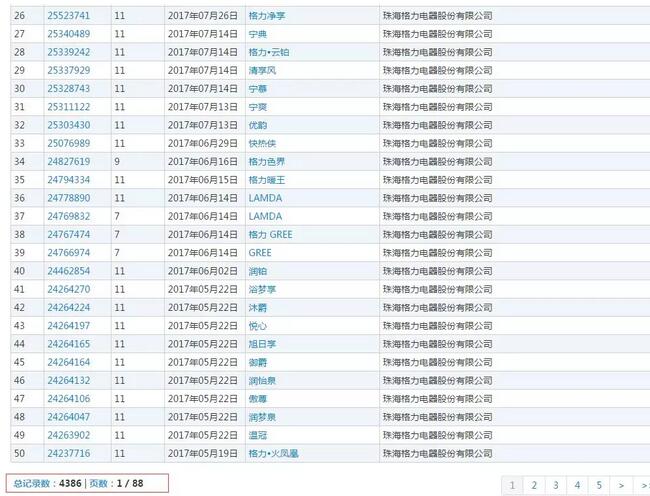Open trademark name 润梦泉
Image resolution: width=650 pixels, height=496 pixels.
point(262,417)
